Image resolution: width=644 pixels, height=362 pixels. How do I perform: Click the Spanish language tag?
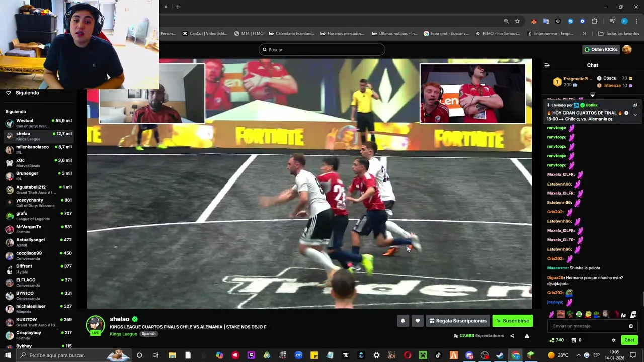148,334
